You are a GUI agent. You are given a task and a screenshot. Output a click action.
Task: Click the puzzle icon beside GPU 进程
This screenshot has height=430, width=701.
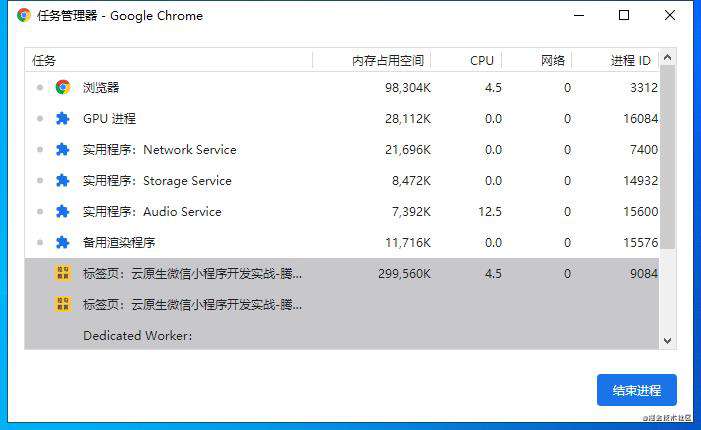click(63, 118)
